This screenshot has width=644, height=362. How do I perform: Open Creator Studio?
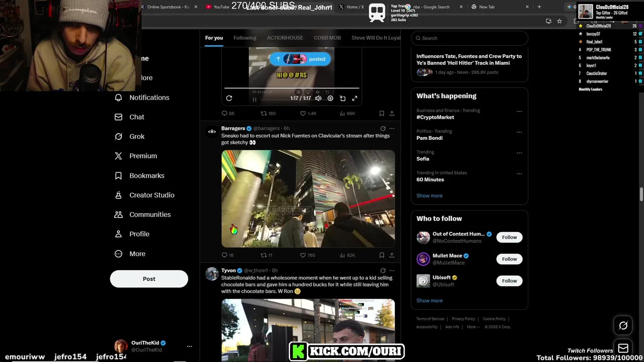point(144,195)
